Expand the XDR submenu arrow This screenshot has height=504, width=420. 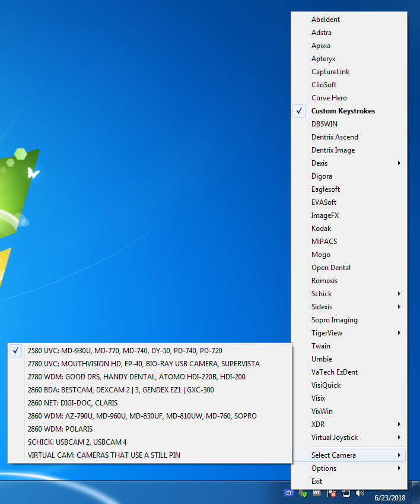click(399, 424)
